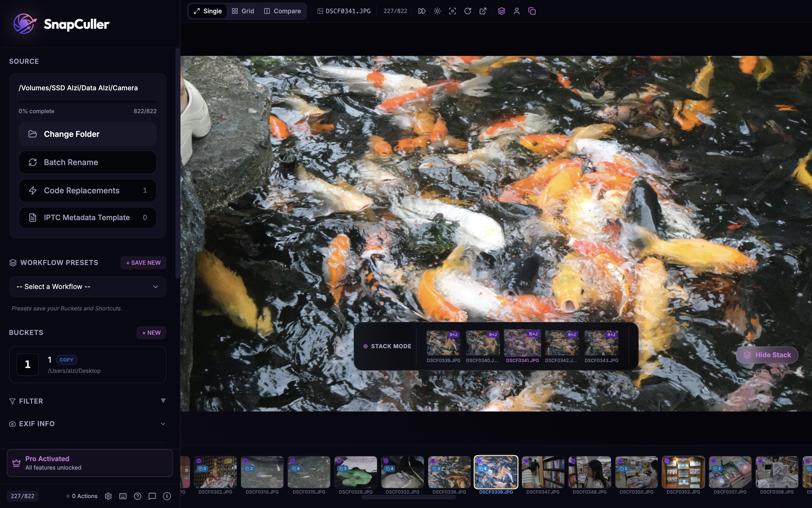Image resolution: width=812 pixels, height=508 pixels.
Task: Click the /Users/alzi/Desktop bucket path
Action: pos(74,371)
